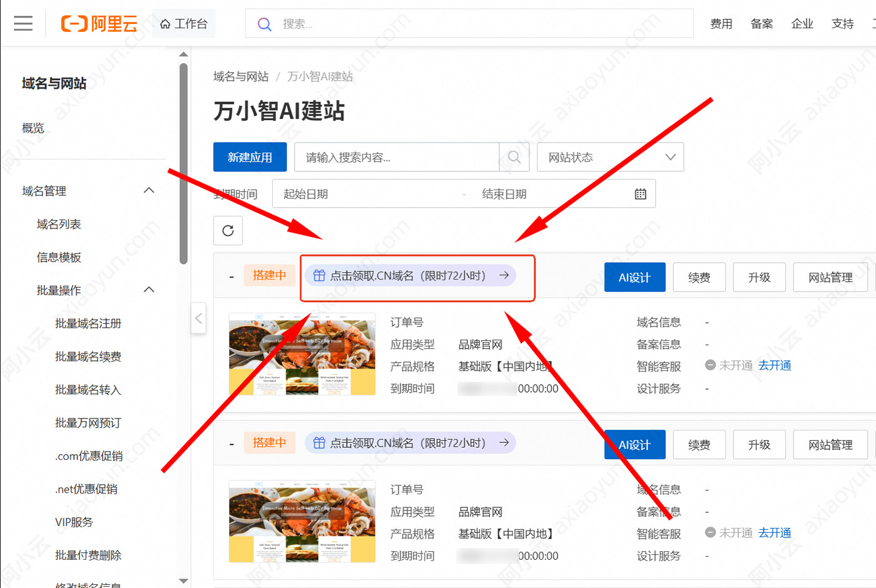Click 网站管理 in the second site card
Screen dimensions: 876x588
coord(830,445)
